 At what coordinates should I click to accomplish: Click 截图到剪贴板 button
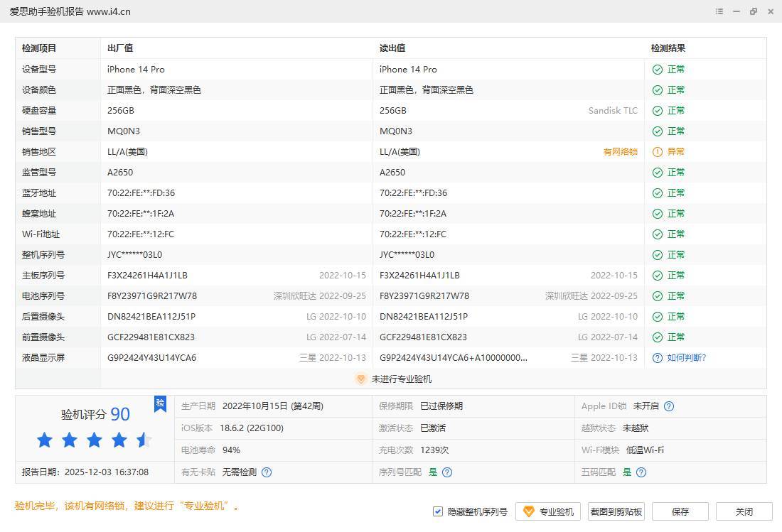(x=616, y=511)
